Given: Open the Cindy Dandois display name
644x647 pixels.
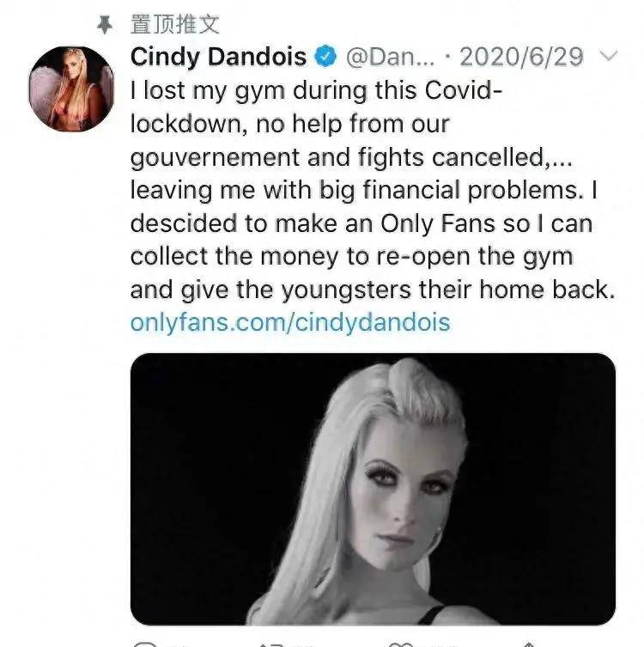Looking at the screenshot, I should (x=218, y=57).
